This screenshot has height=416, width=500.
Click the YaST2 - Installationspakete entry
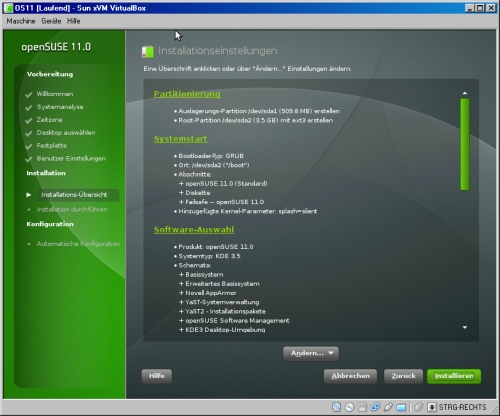[x=225, y=312]
